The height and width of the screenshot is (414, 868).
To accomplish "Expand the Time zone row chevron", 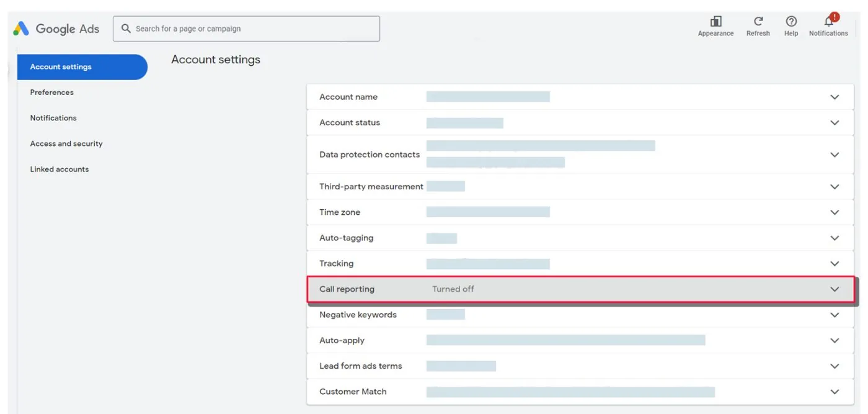I will 835,212.
